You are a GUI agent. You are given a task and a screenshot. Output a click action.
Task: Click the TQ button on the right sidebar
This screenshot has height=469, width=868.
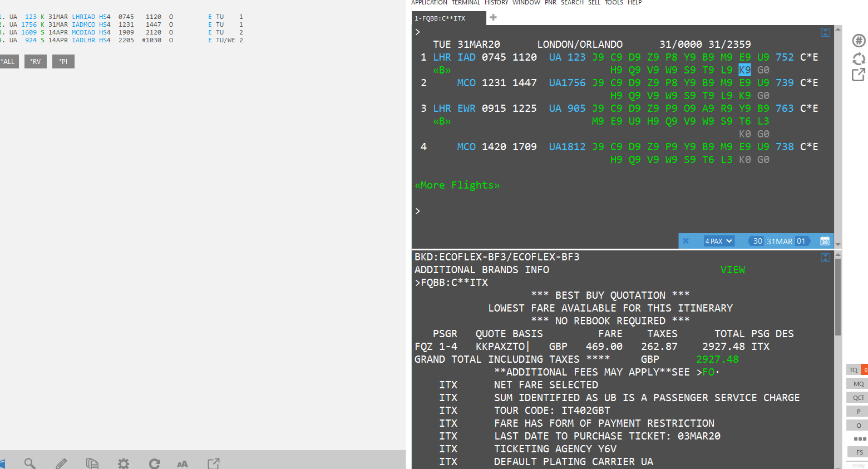854,370
